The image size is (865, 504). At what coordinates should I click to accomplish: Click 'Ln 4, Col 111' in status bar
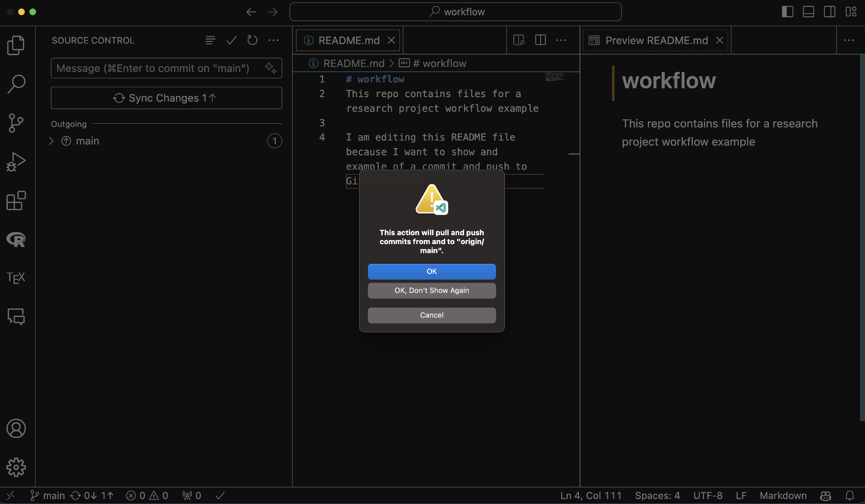coord(591,496)
